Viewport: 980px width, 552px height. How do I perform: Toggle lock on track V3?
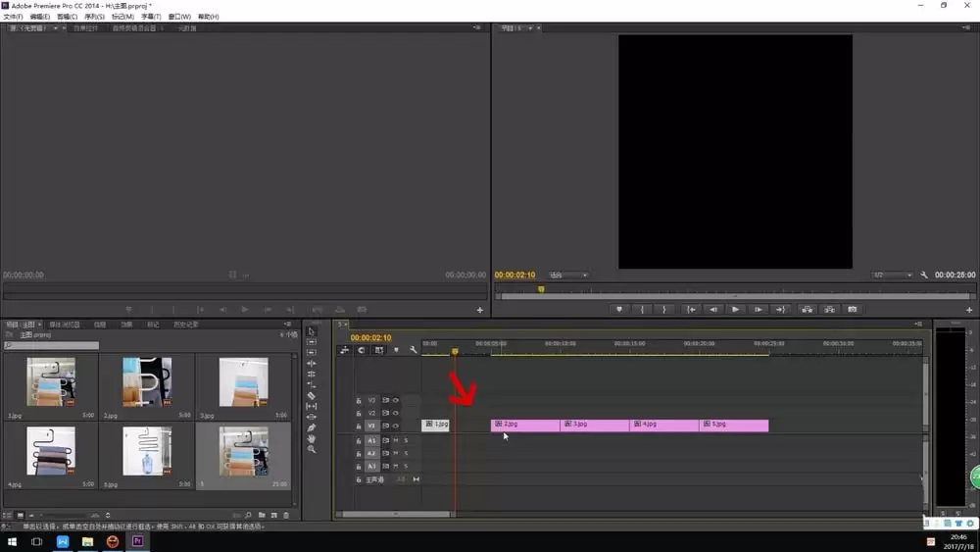click(x=359, y=400)
